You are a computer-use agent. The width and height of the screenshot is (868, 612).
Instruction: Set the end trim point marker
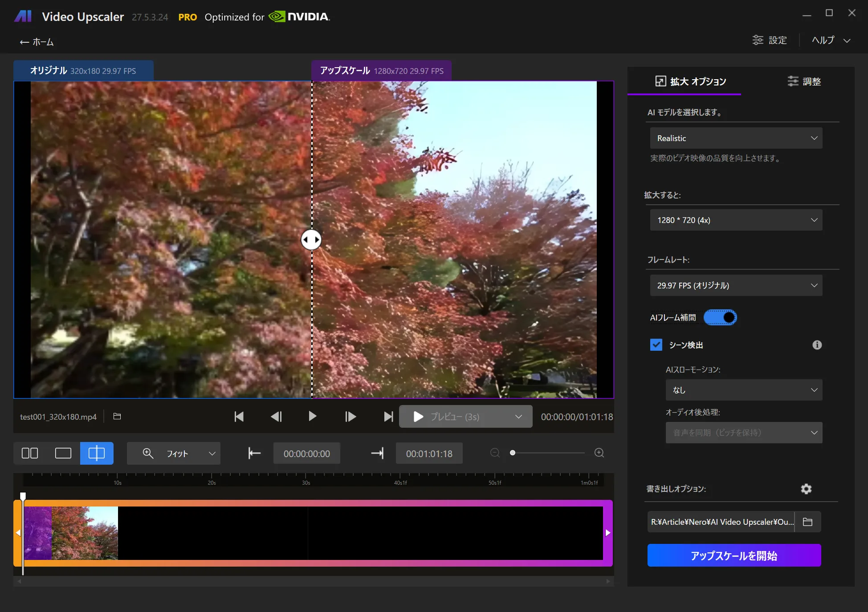[x=377, y=453]
